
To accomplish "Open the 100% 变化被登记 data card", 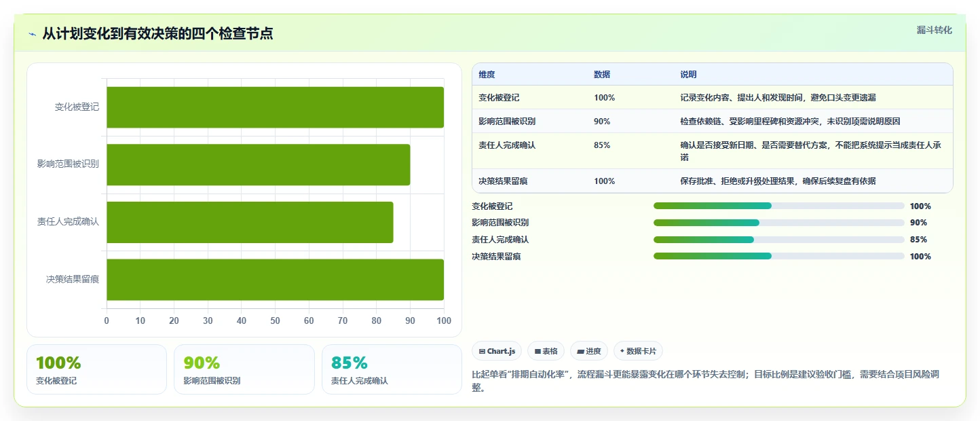I will pyautogui.click(x=96, y=369).
